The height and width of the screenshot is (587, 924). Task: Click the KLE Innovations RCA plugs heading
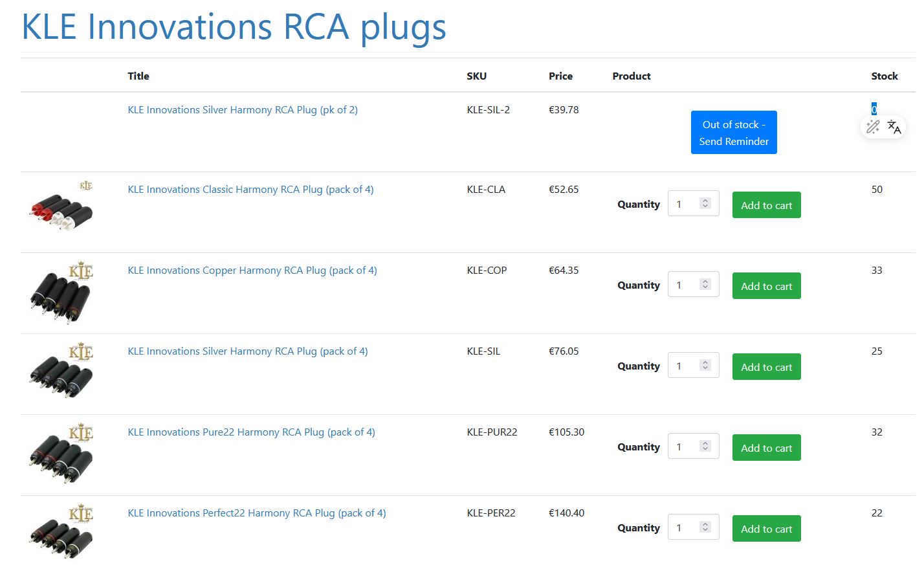pos(234,27)
